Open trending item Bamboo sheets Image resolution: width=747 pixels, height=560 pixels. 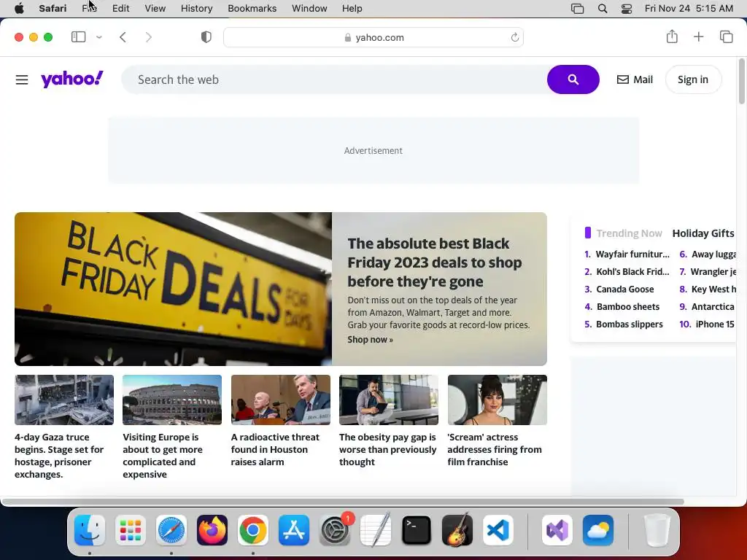tap(628, 307)
